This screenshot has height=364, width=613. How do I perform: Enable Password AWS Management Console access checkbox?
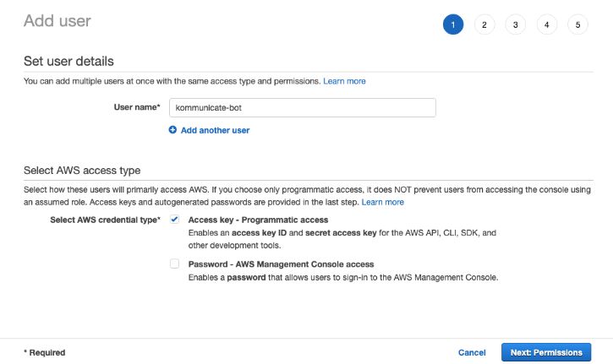pos(174,264)
